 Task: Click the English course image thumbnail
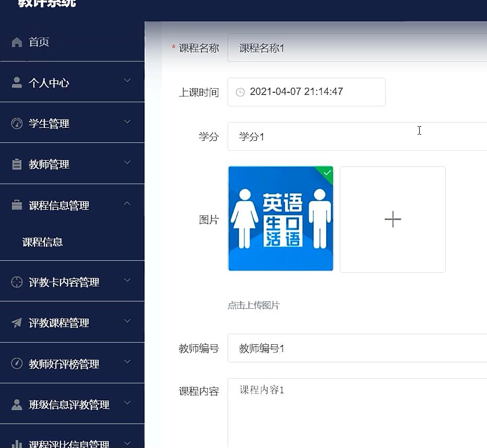(x=280, y=219)
